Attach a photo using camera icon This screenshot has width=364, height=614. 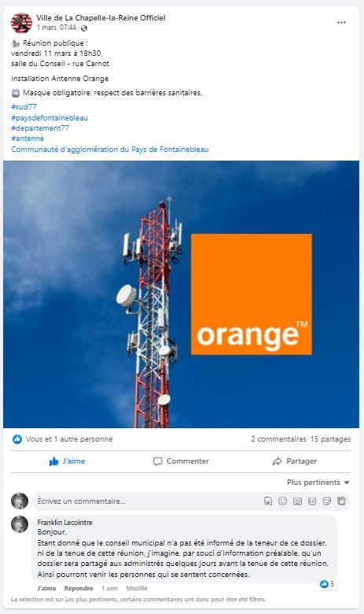pyautogui.click(x=297, y=501)
